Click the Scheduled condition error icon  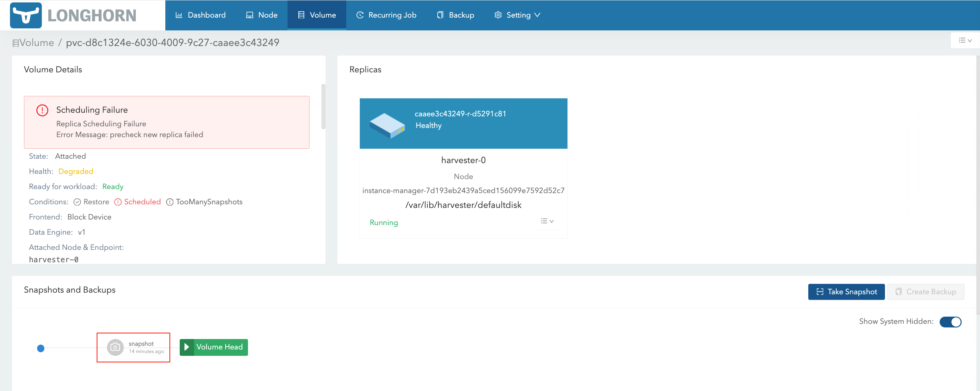coord(118,202)
